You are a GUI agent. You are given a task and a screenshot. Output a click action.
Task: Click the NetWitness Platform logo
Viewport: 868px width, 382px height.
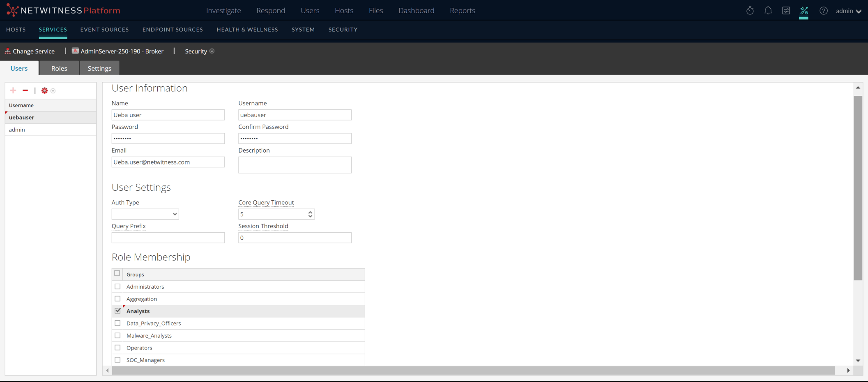pos(62,10)
